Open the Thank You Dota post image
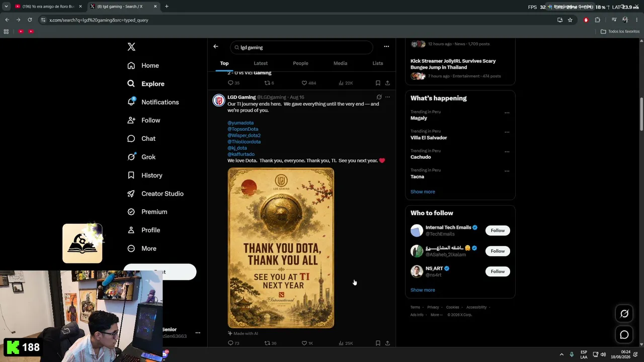The height and width of the screenshot is (362, 644). coord(281,248)
